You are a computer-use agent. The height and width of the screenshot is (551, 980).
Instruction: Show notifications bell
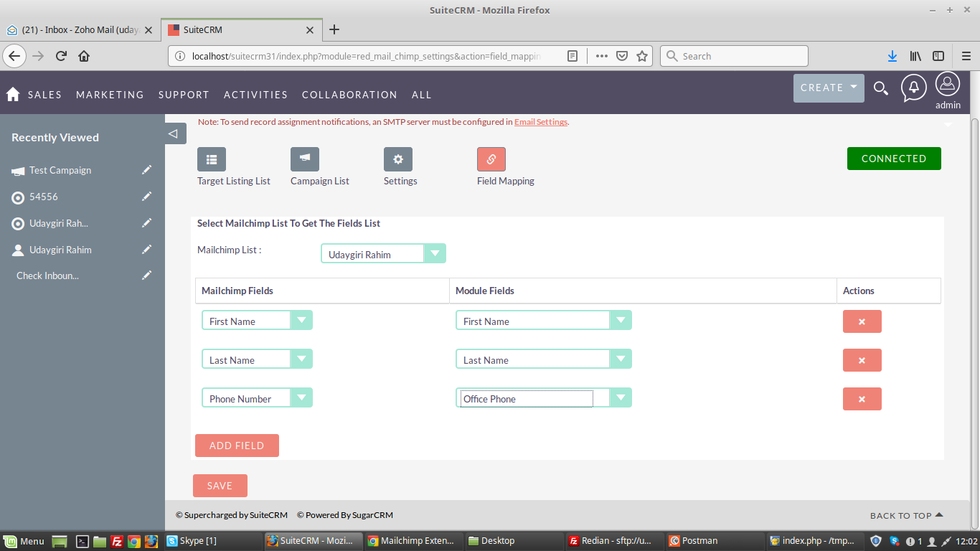pyautogui.click(x=914, y=88)
